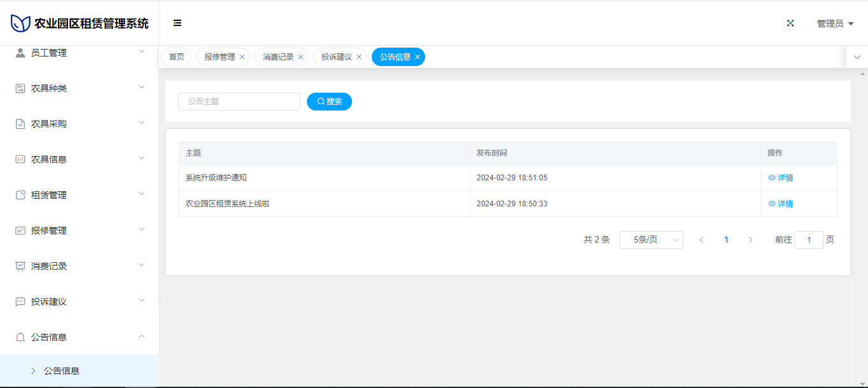Select the 公告信息 tab
The width and height of the screenshot is (868, 388).
tap(395, 57)
